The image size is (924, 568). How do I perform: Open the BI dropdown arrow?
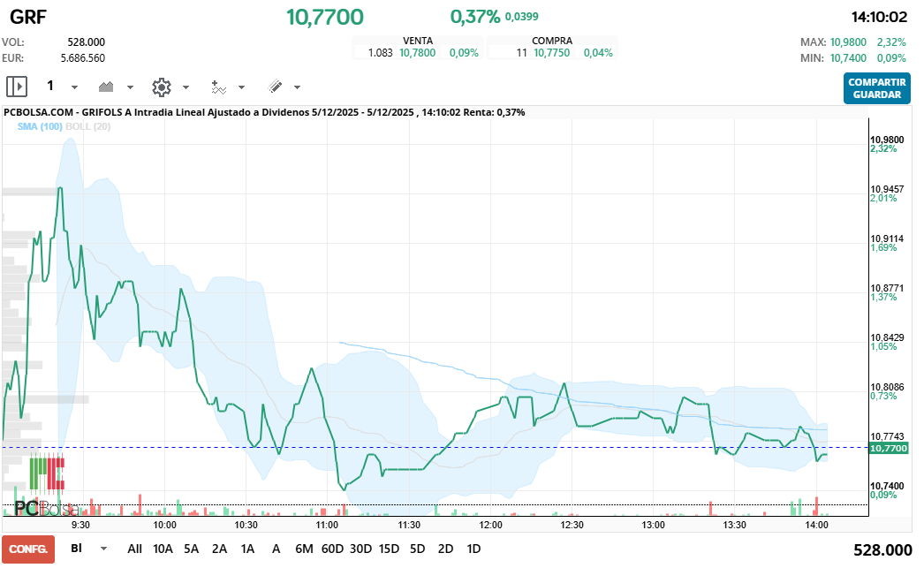coord(104,549)
